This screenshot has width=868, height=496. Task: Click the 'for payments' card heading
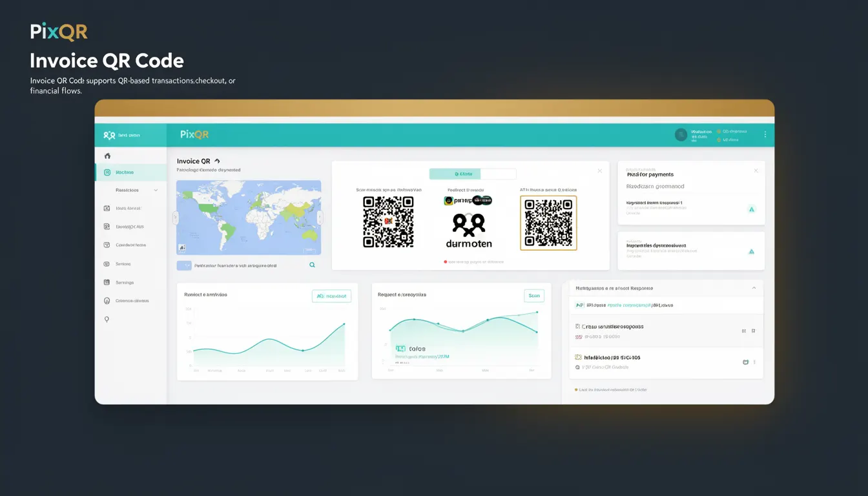pos(650,174)
